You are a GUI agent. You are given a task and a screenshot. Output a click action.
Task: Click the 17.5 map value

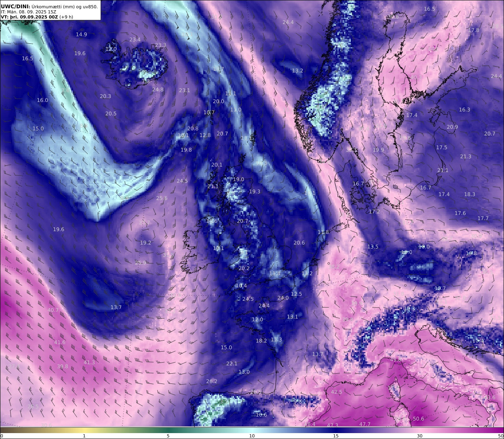[x=441, y=147]
